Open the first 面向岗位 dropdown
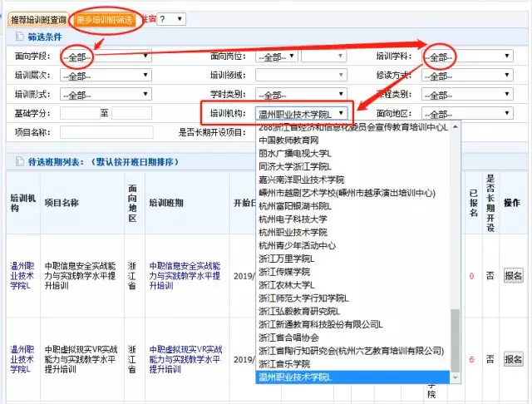The width and height of the screenshot is (532, 404). pos(277,57)
